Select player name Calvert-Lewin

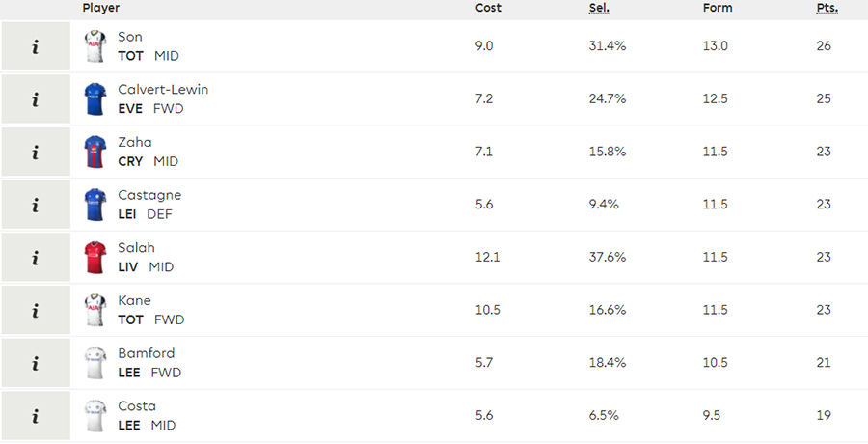point(163,89)
